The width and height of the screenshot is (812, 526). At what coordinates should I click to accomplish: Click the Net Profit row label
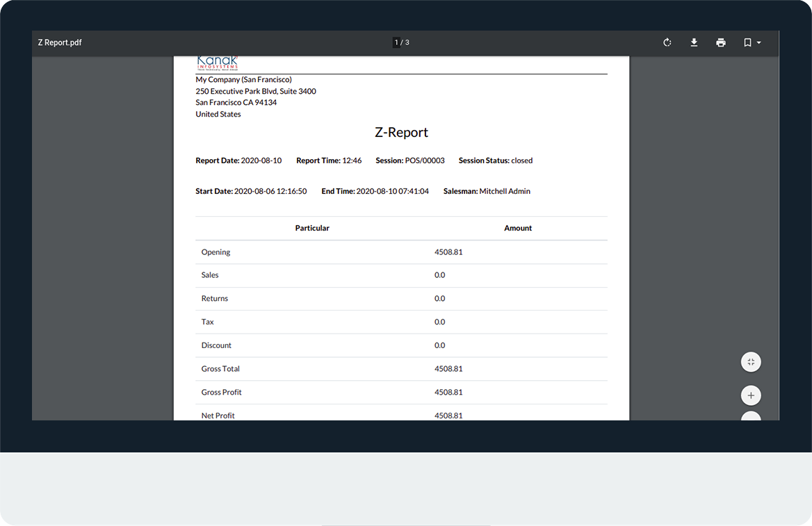218,416
